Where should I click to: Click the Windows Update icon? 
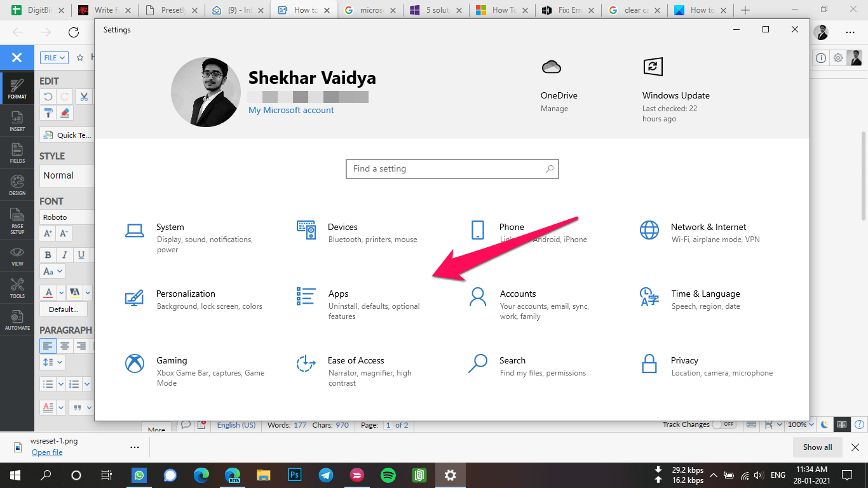tap(653, 67)
